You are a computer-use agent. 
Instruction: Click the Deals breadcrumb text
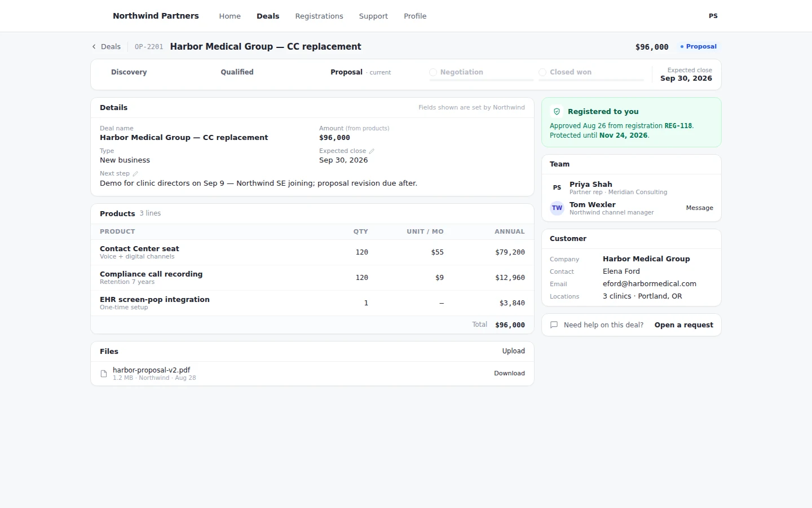pyautogui.click(x=111, y=47)
